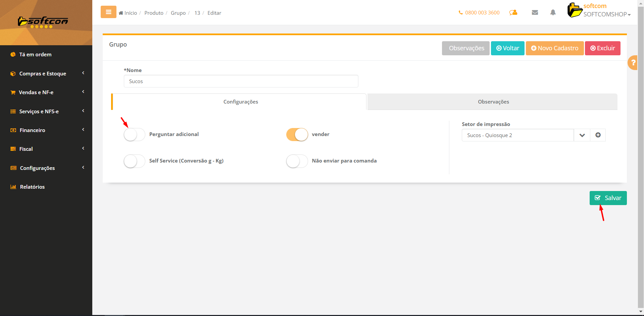Disable the vender toggle
The image size is (644, 316).
[297, 134]
